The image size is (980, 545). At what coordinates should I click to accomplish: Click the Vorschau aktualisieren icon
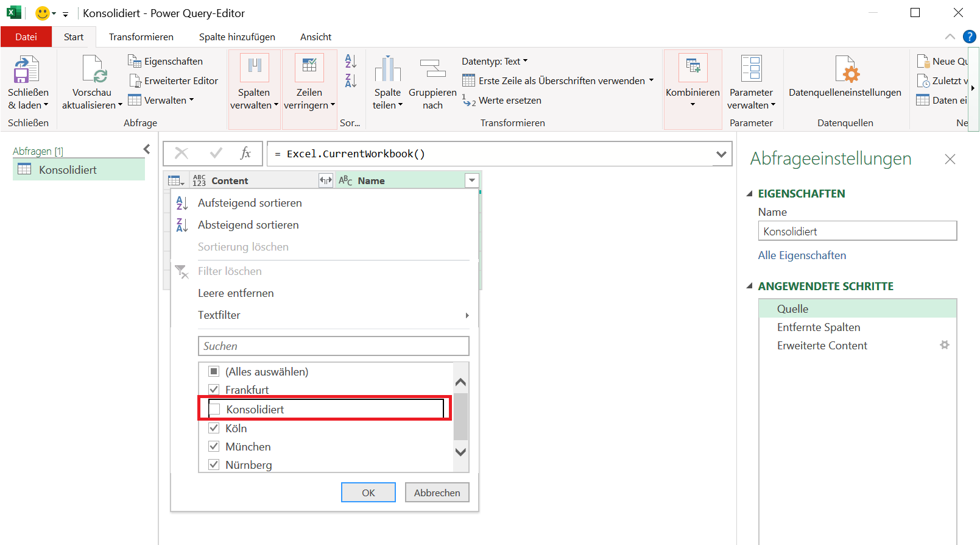(94, 69)
